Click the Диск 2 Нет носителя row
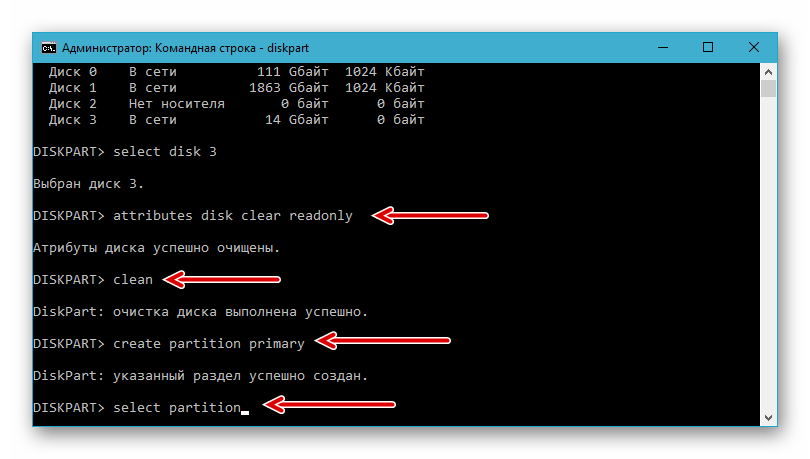The width and height of the screenshot is (810, 459). 237,104
